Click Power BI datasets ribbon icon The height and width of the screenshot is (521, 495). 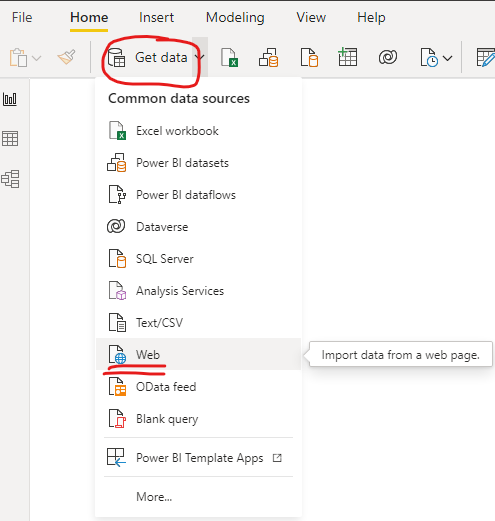click(x=269, y=57)
